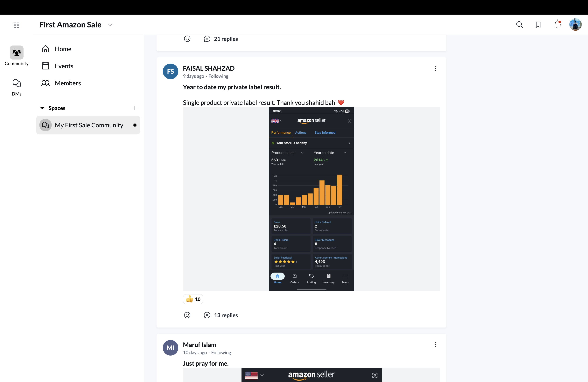The image size is (588, 382).
Task: Click the search magnifier icon
Action: tap(519, 25)
